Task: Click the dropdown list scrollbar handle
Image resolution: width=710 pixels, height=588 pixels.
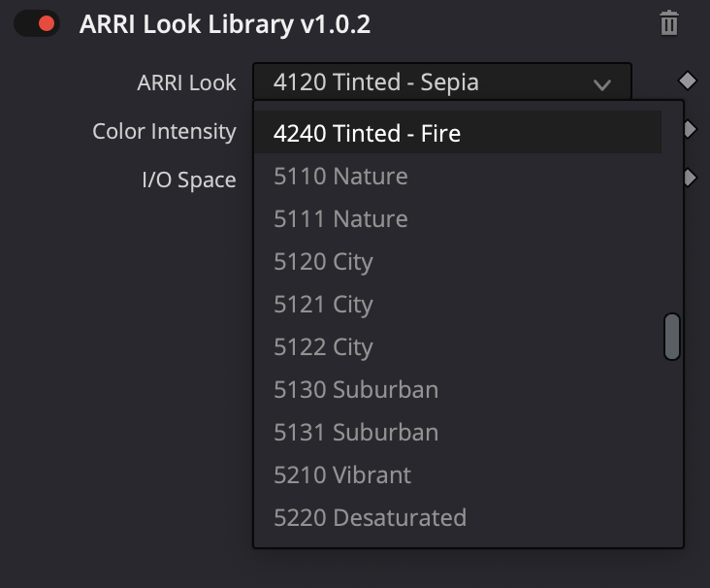Action: pyautogui.click(x=672, y=337)
